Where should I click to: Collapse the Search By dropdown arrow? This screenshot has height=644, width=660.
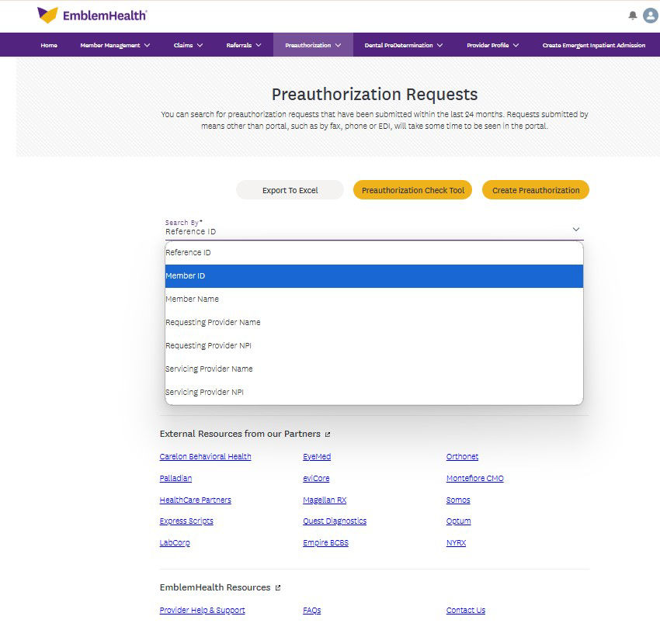(x=576, y=229)
